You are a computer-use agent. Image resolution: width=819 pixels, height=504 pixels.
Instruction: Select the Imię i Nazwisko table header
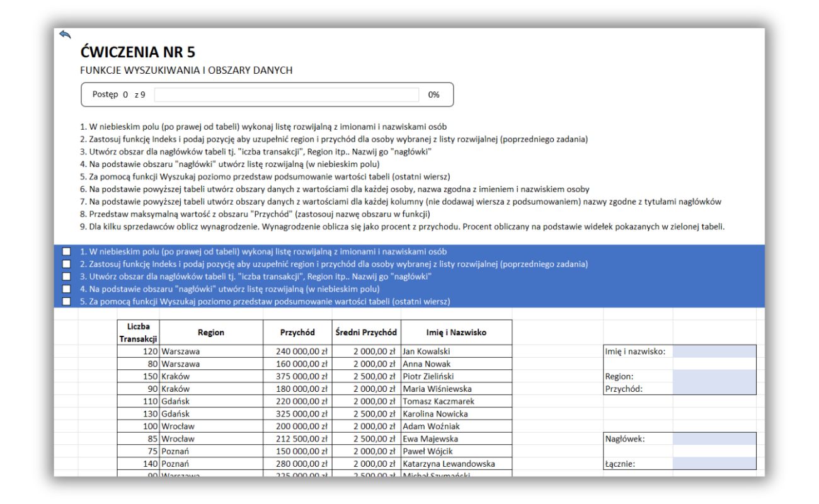(x=455, y=333)
